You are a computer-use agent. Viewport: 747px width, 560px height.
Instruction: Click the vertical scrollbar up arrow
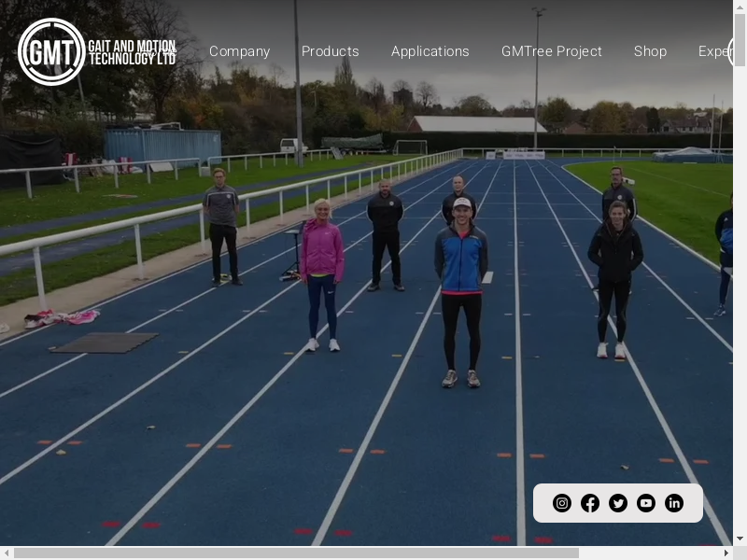point(740,7)
